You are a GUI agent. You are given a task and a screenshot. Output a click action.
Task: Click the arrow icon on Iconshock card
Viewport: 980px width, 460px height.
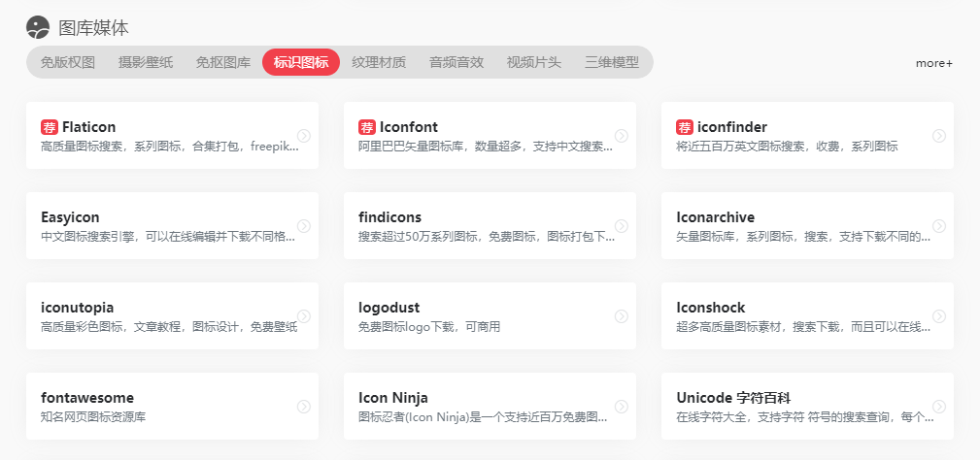point(939,316)
